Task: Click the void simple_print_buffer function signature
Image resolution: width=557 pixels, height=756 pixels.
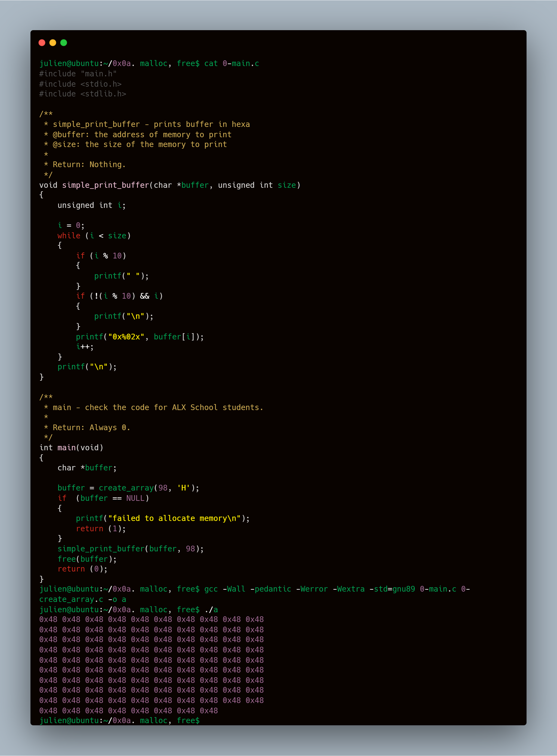Action: [170, 185]
